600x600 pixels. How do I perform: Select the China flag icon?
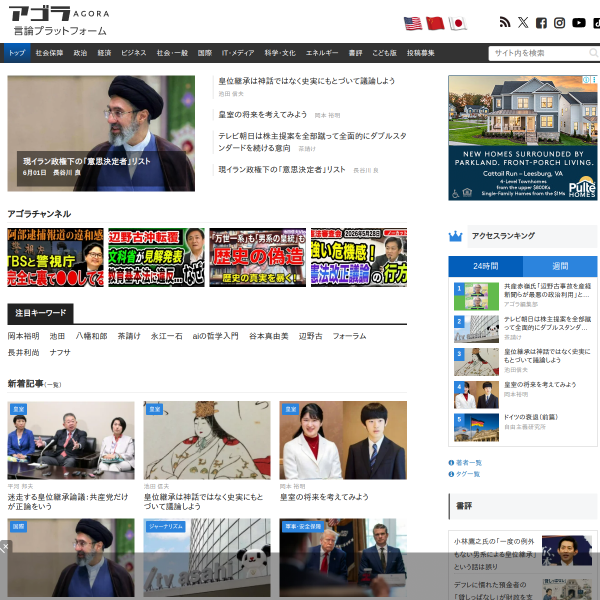435,23
